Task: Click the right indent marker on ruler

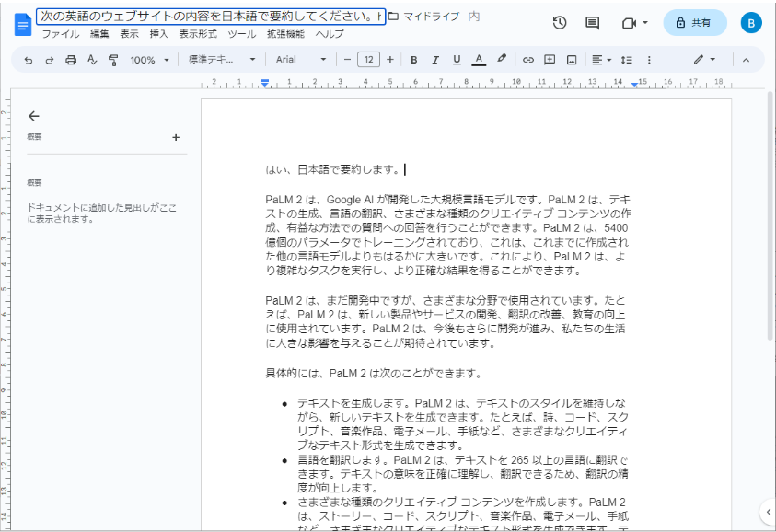Action: [634, 85]
